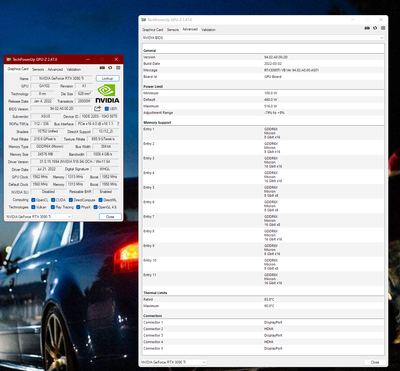Select the Rated row under Thermal Limits
The width and height of the screenshot is (400, 371).
263,299
